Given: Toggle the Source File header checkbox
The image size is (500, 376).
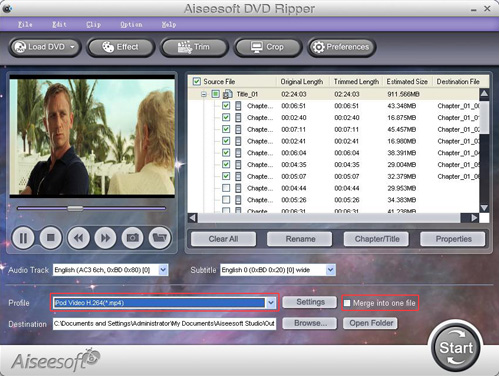Looking at the screenshot, I should pyautogui.click(x=197, y=81).
